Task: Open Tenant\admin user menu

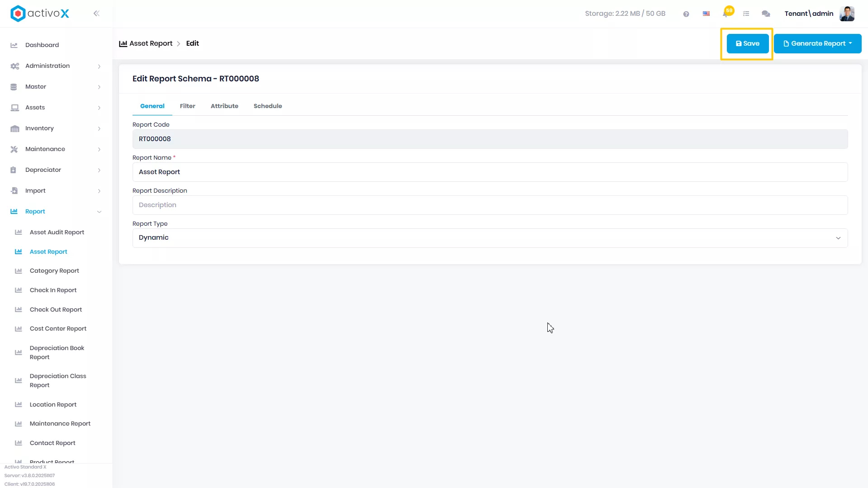Action: [809, 14]
